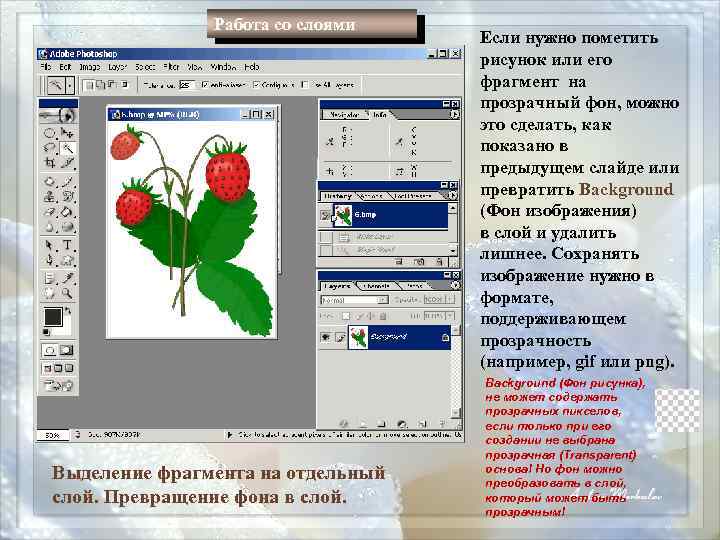Open the Opacity slider dropdown in Layers
720x540 pixels.
click(450, 299)
